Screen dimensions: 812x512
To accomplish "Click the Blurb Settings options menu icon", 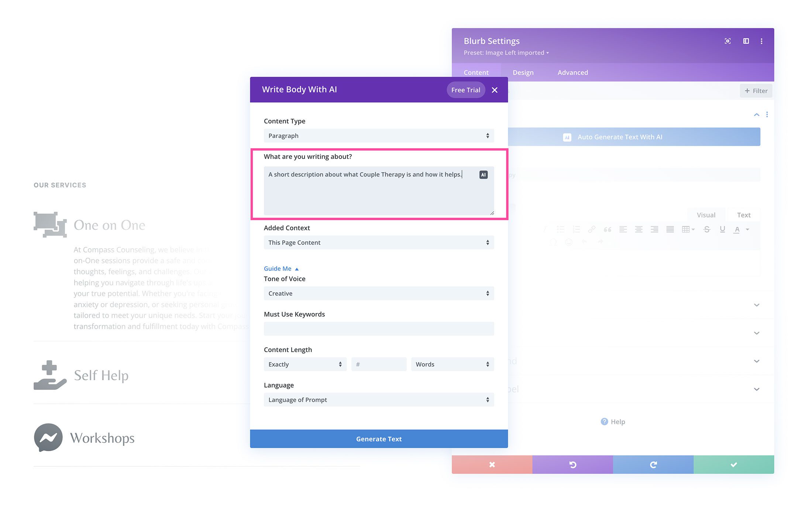I will pos(763,41).
